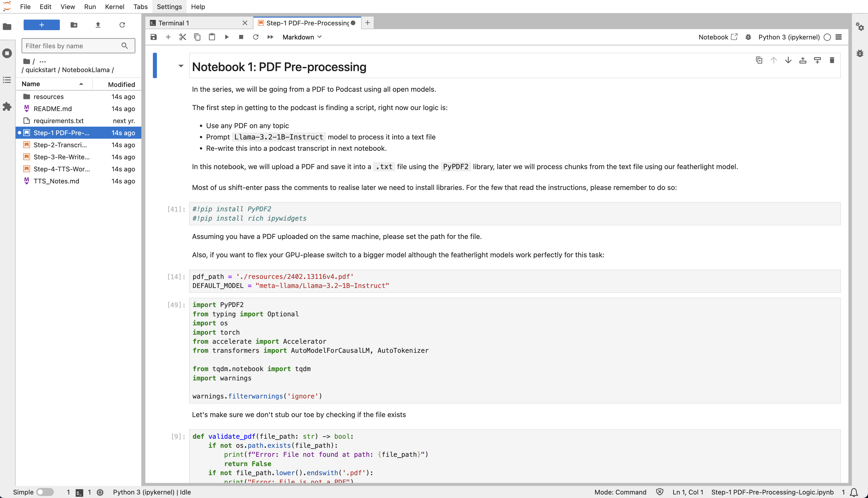
Task: Open the Kernel menu
Action: click(x=114, y=7)
